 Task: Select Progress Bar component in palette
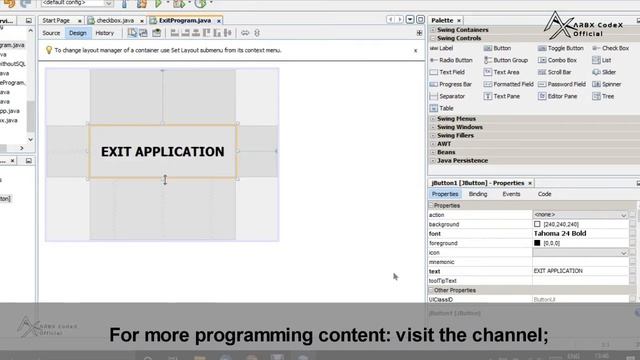[451, 84]
